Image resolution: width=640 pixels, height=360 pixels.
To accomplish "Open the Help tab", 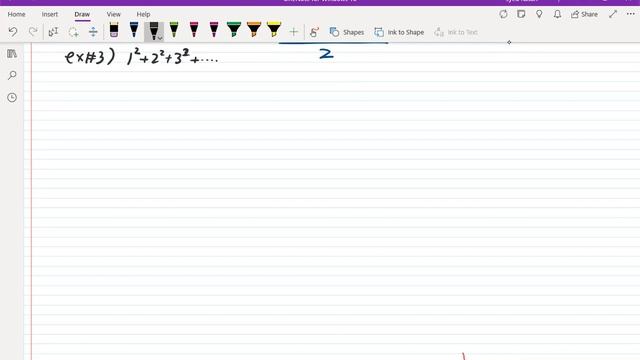I will 143,14.
